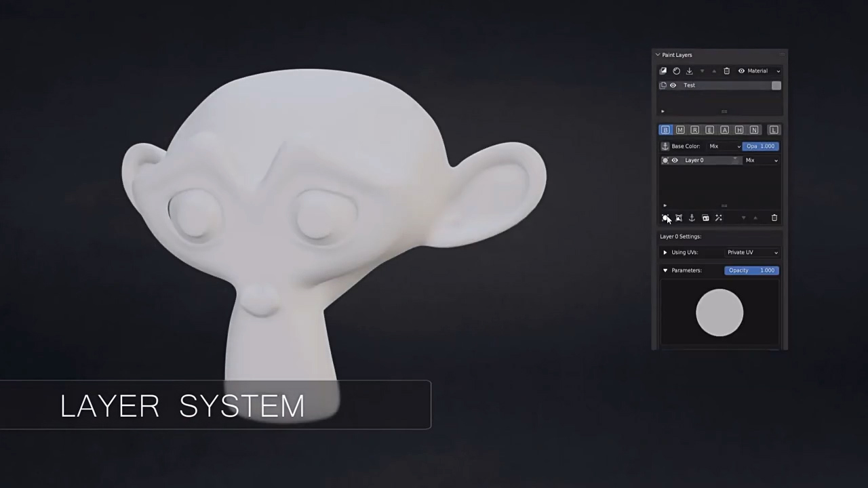Screen dimensions: 868x488
Task: Click the Layer 0 Opacity slider
Action: (751, 270)
